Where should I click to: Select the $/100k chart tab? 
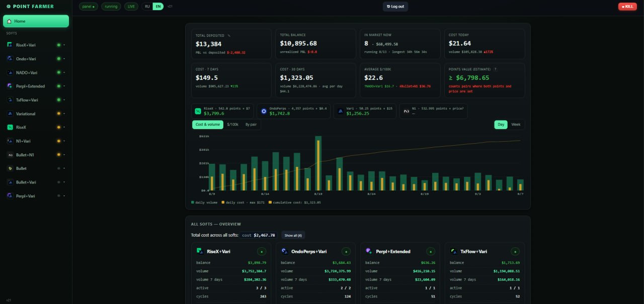232,125
